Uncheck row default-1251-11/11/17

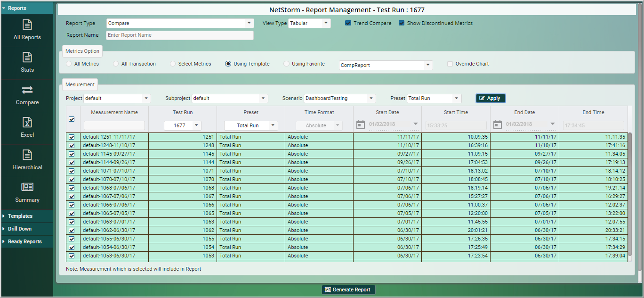click(72, 137)
